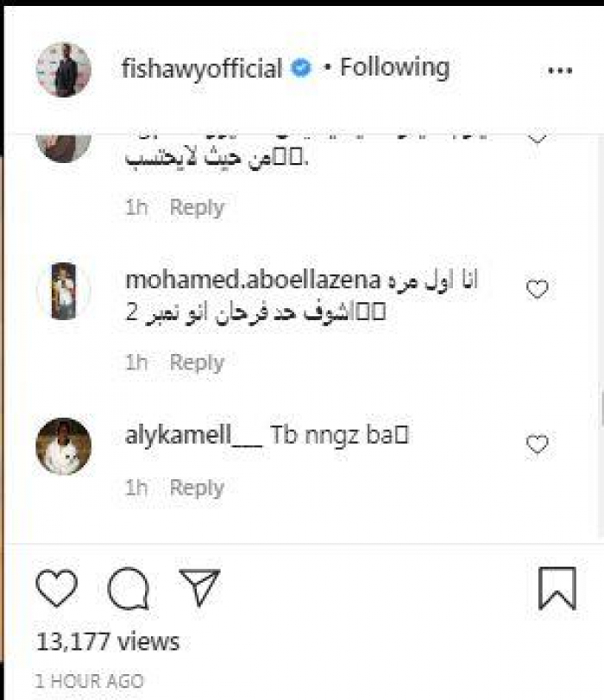
Task: Open alykamell___'s avatar
Action: 63,446
